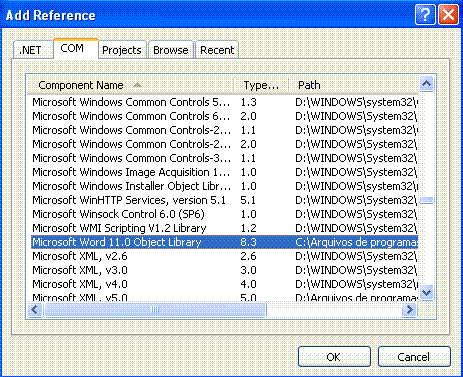The image size is (463, 377).
Task: Click the horizontal scrollbar thumb
Action: [155, 310]
